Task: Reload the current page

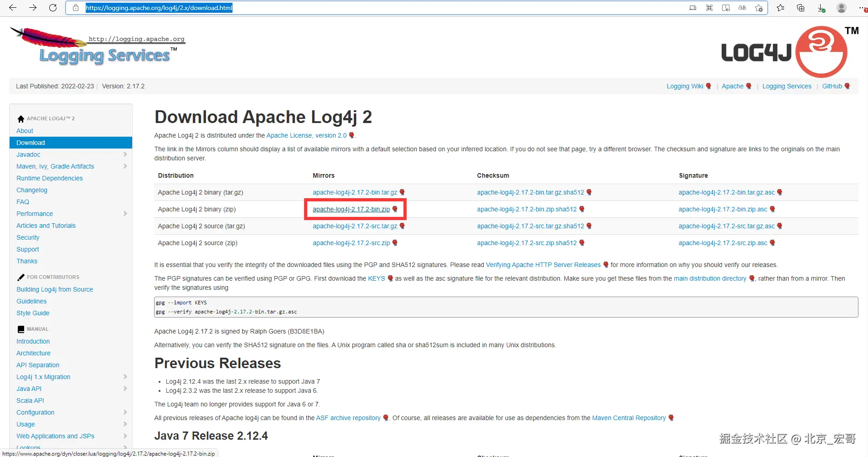Action: pyautogui.click(x=53, y=8)
